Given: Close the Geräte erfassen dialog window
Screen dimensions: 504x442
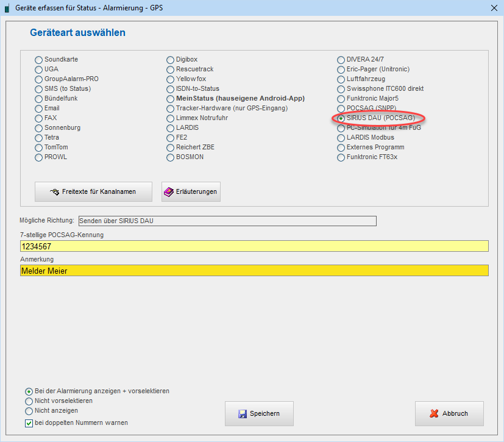Looking at the screenshot, I should coord(494,8).
